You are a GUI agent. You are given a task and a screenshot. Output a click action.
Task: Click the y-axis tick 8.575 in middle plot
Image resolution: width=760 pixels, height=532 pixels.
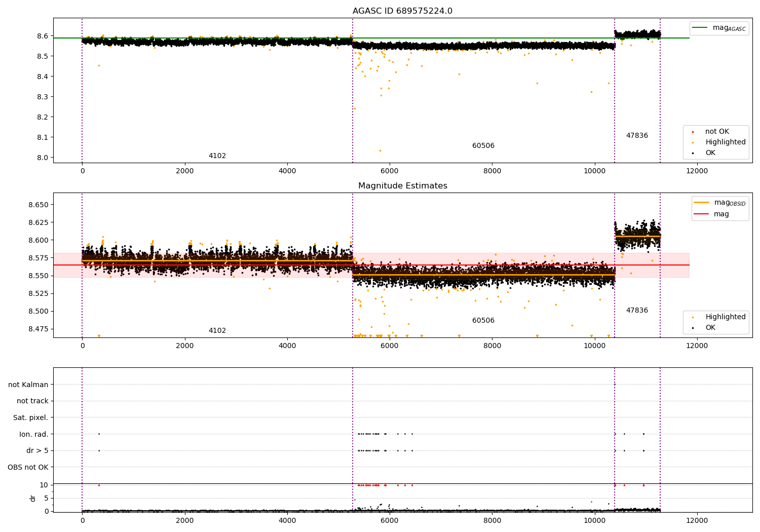pos(39,258)
